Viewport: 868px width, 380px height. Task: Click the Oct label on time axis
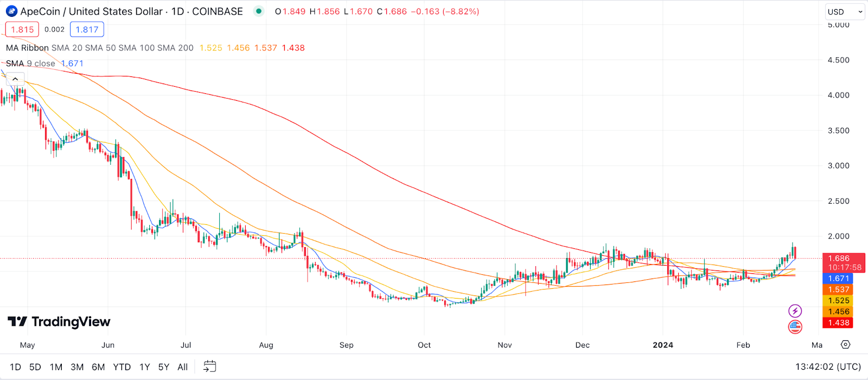(424, 345)
